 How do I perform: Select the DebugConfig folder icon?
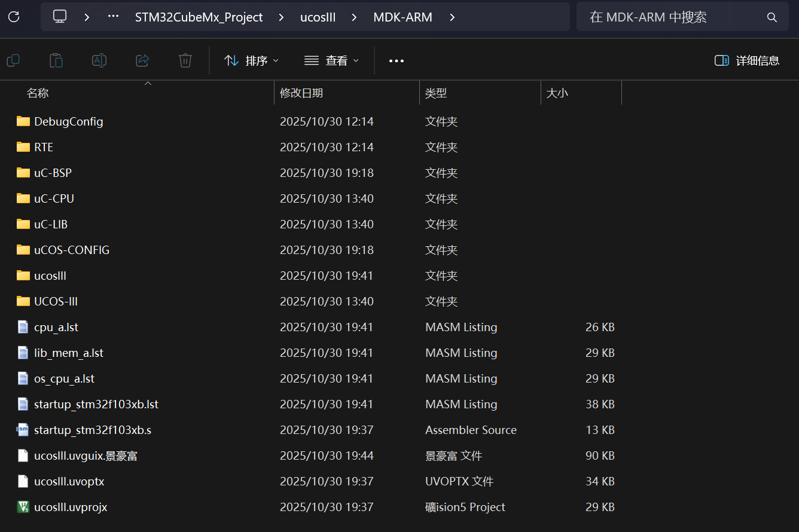pyautogui.click(x=23, y=121)
